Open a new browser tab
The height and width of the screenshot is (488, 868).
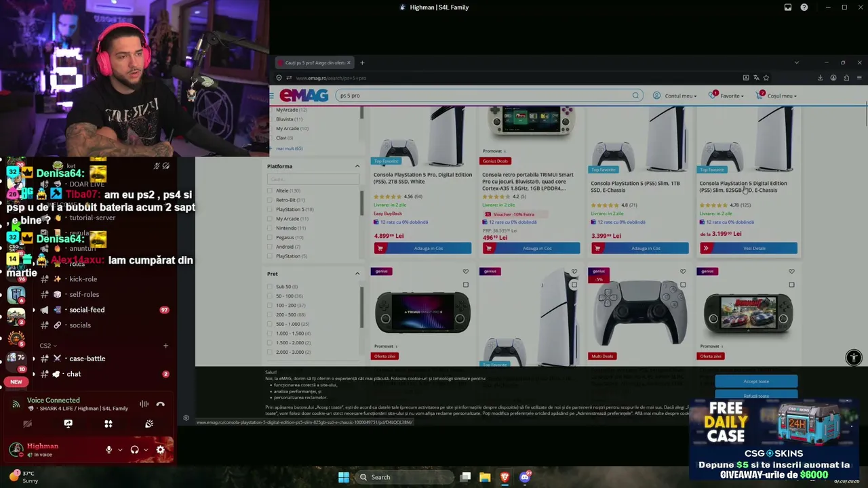pyautogui.click(x=362, y=63)
